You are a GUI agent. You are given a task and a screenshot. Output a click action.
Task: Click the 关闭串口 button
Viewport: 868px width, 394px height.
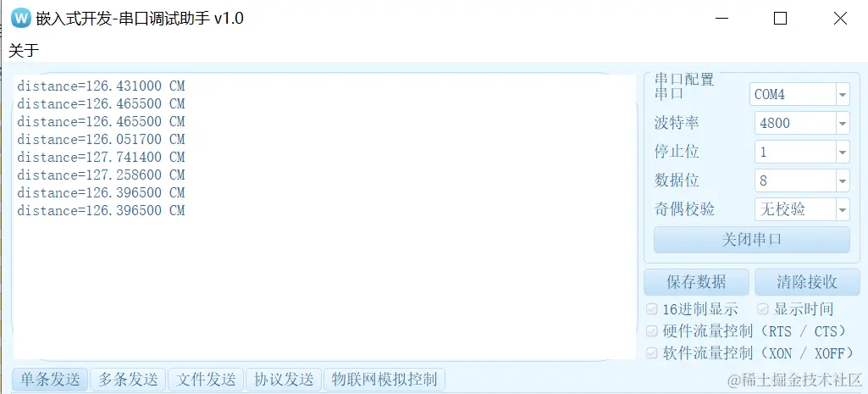(751, 240)
